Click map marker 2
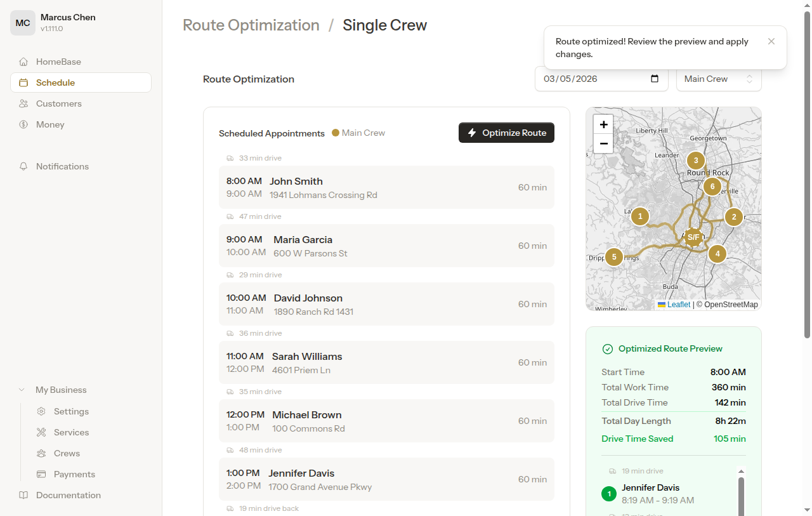 coord(734,217)
